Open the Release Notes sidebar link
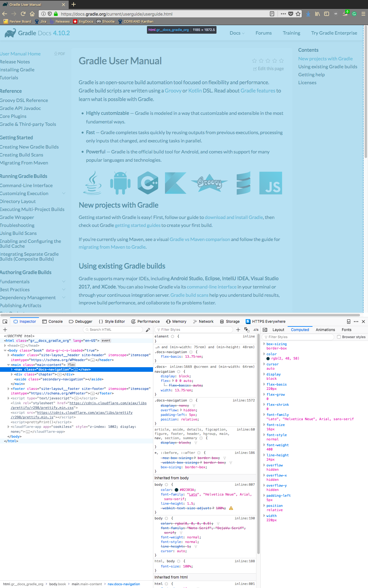The width and height of the screenshot is (368, 588). (15, 62)
